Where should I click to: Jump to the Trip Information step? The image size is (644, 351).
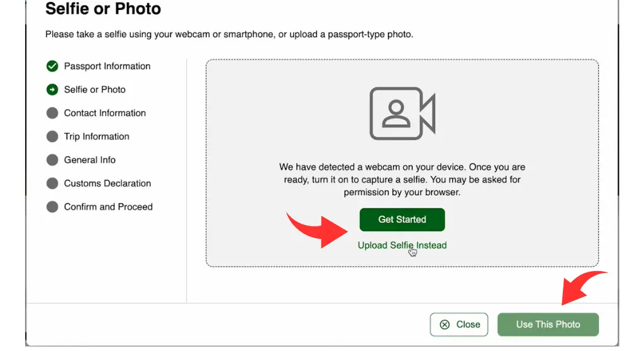(x=96, y=136)
